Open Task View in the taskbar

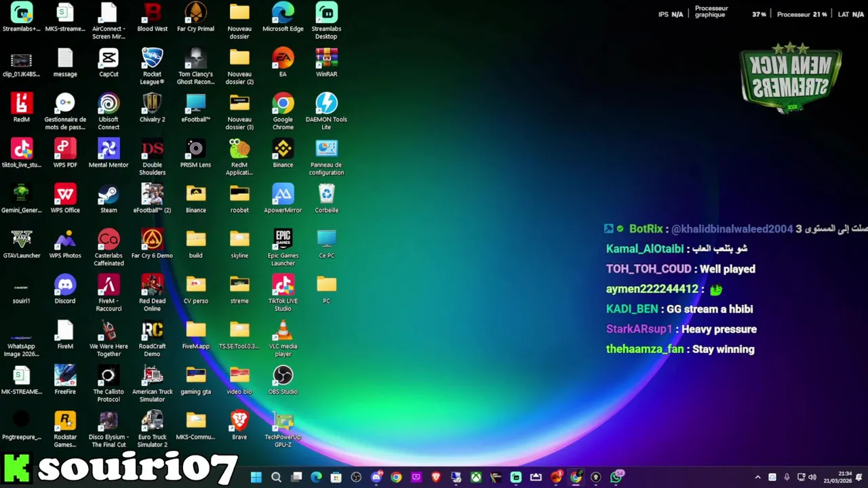pos(296,477)
